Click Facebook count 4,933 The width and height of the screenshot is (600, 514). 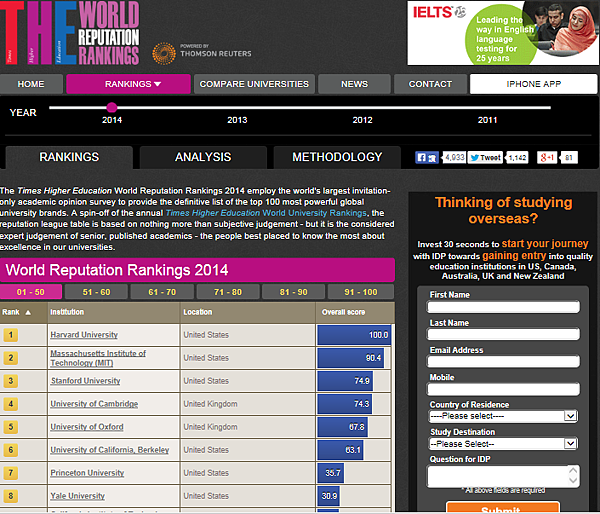[454, 157]
